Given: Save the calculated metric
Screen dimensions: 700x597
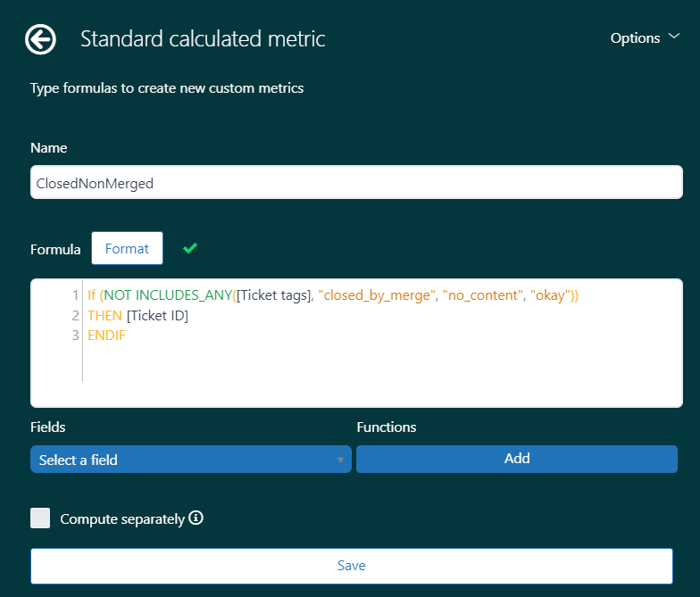Looking at the screenshot, I should tap(351, 566).
